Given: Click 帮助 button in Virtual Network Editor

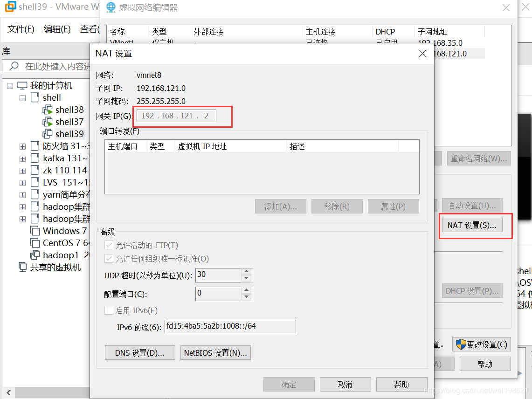Looking at the screenshot, I should click(485, 364).
